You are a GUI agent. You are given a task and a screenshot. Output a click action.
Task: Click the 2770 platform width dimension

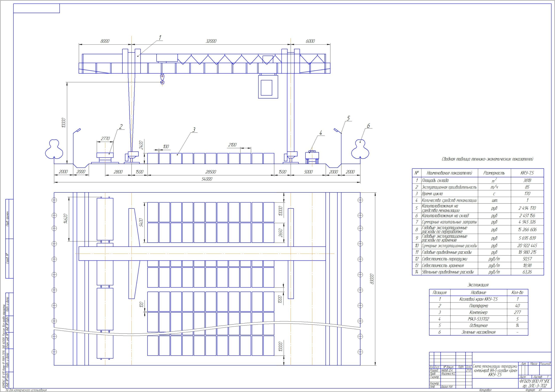click(x=105, y=139)
